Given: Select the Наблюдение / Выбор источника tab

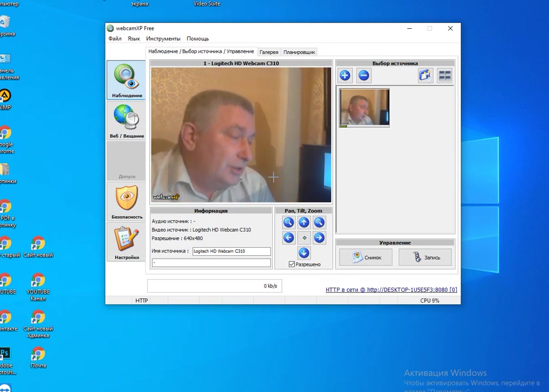Looking at the screenshot, I should click(x=201, y=51).
